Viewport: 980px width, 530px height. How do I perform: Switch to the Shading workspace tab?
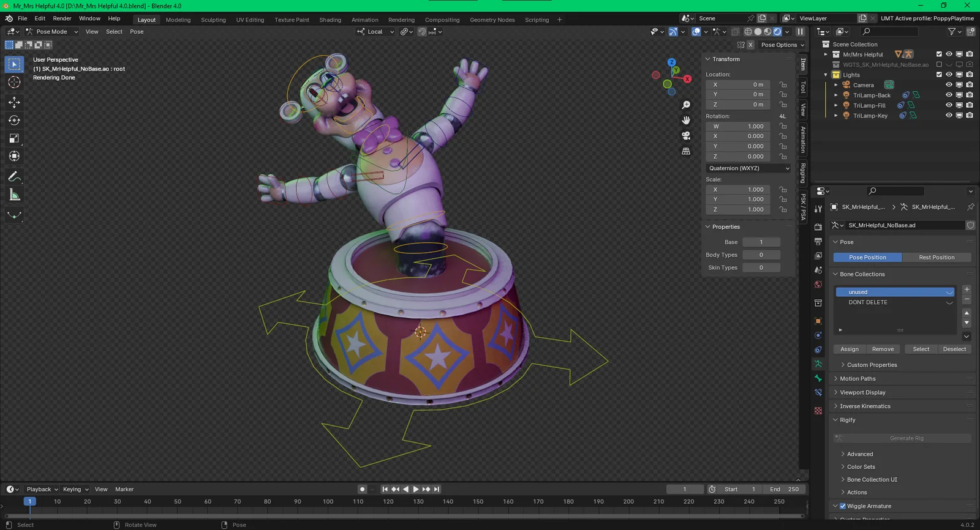tap(330, 20)
